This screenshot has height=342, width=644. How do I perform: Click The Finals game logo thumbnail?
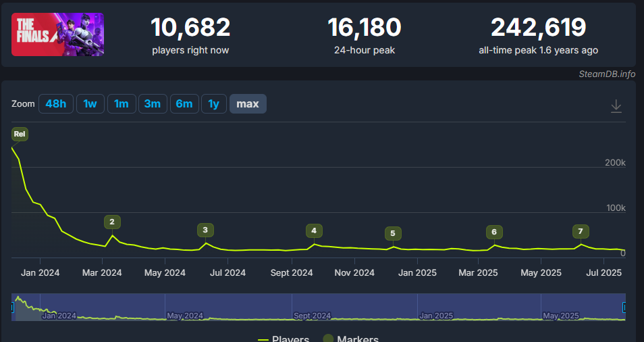point(57,34)
